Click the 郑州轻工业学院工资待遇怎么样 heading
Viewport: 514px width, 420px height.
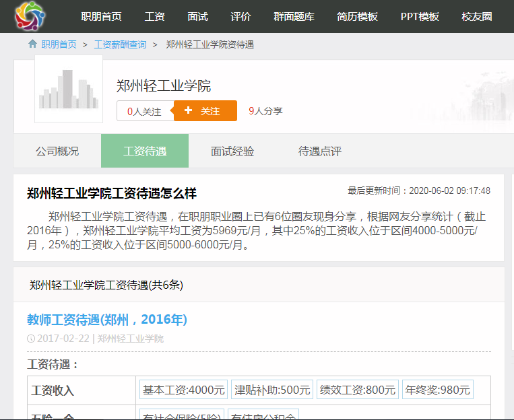(x=112, y=193)
